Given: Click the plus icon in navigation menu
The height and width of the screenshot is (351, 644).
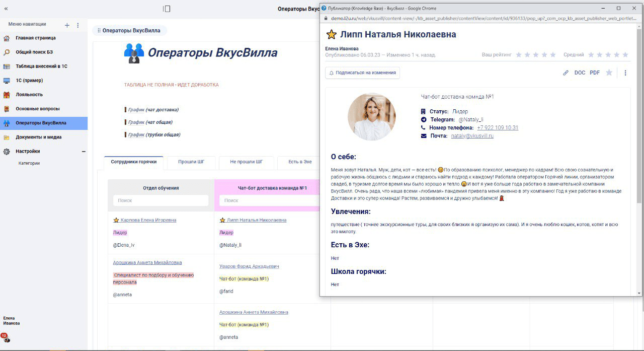Looking at the screenshot, I should point(67,25).
